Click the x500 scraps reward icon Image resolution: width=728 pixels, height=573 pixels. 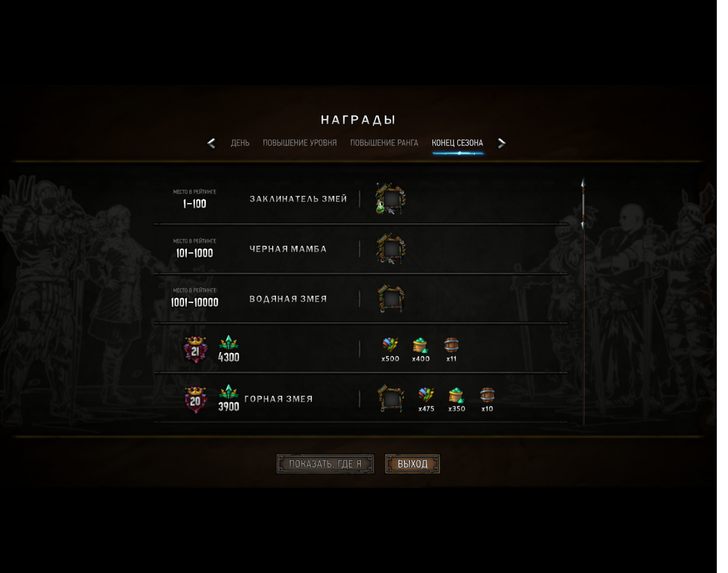click(x=390, y=345)
